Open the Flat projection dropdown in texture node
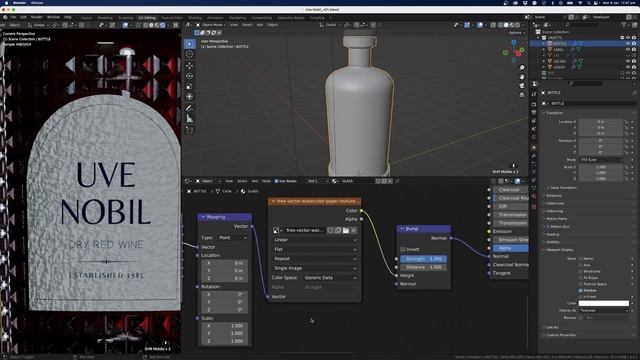 (315, 249)
